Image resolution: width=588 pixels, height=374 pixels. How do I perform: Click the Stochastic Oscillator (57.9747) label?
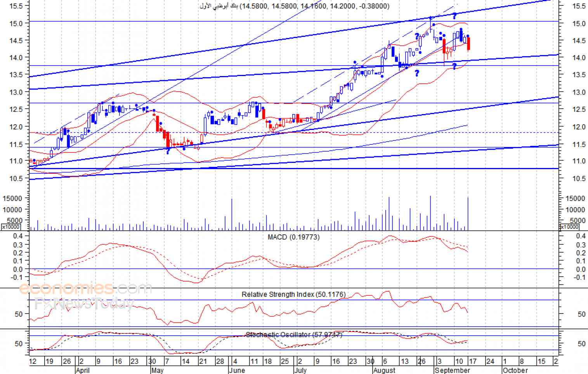coord(294,334)
